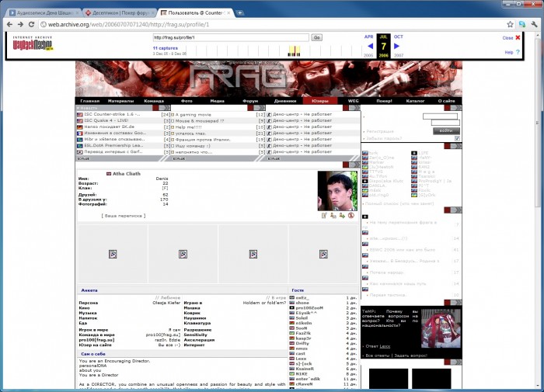Open the A gaming movie forum topic

[x=193, y=114]
